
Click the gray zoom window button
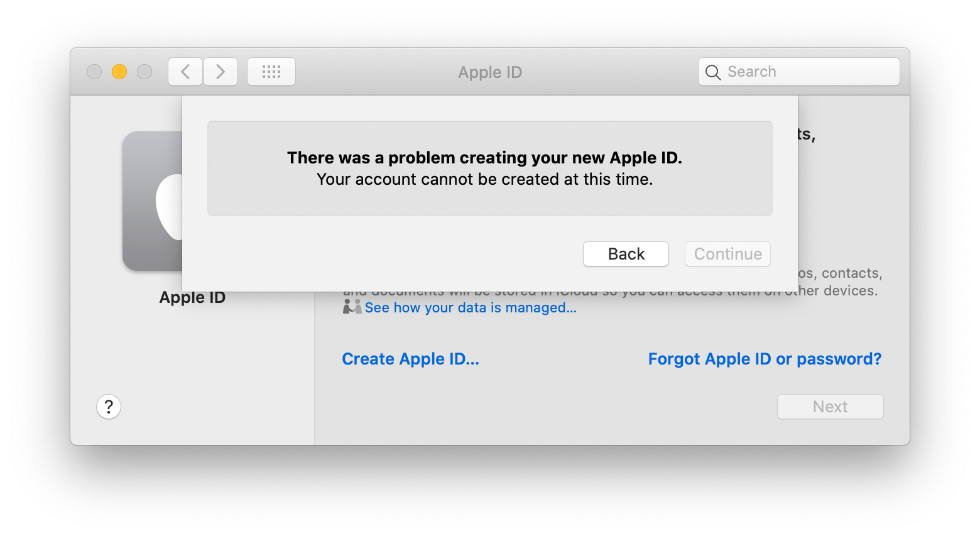(144, 72)
